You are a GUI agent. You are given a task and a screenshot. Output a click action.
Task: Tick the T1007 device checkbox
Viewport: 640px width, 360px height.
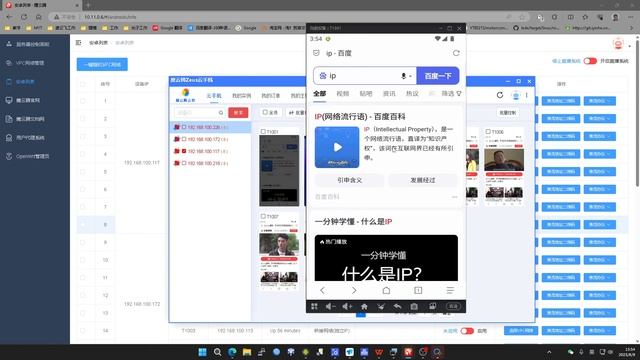pos(263,216)
